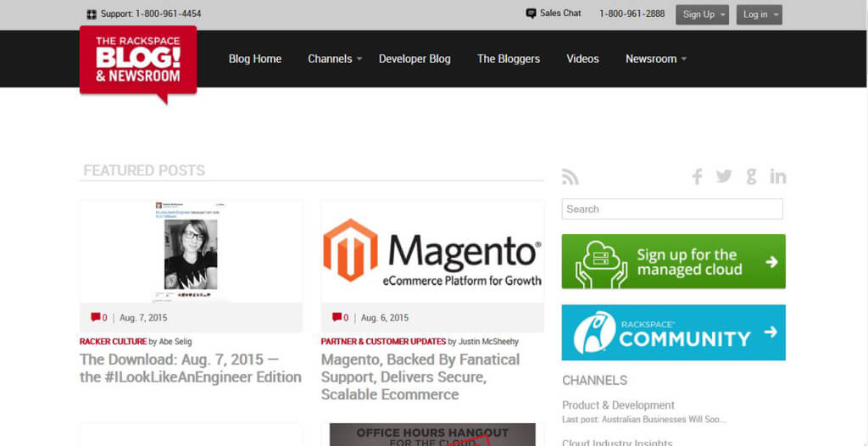The width and height of the screenshot is (868, 446).
Task: Open the Google Plus icon
Action: 751,176
